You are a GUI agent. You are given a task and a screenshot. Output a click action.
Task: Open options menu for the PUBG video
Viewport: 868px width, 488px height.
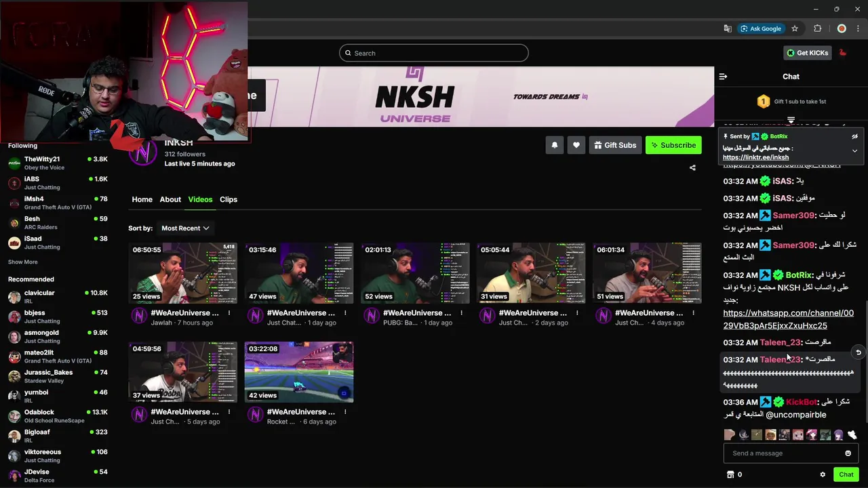pyautogui.click(x=461, y=312)
